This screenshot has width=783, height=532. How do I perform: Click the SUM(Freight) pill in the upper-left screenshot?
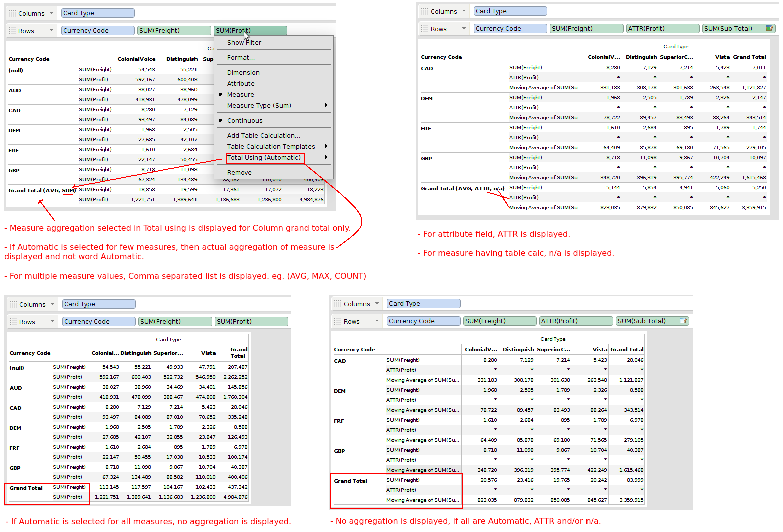(x=174, y=31)
